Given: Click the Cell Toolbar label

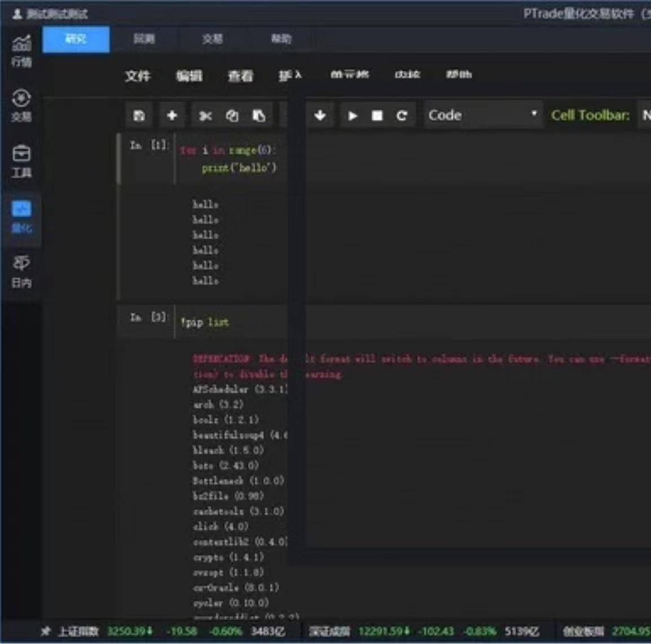Looking at the screenshot, I should point(590,115).
